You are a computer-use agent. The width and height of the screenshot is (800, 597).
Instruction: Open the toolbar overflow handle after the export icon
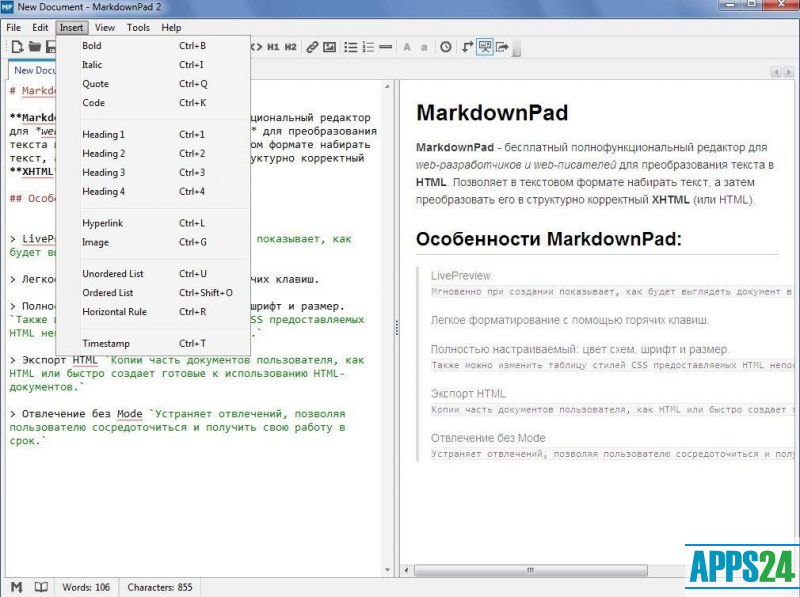pos(516,48)
